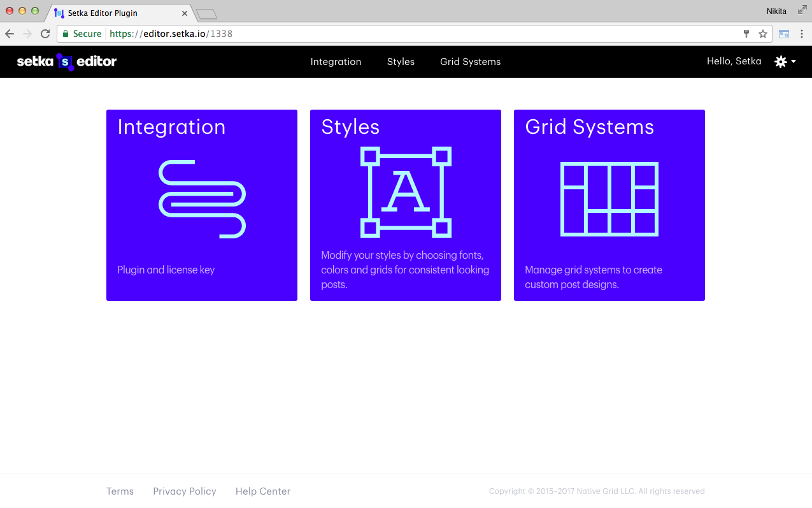Viewport: 812px width, 508px height.
Task: Open the settings gear menu
Action: coord(785,62)
